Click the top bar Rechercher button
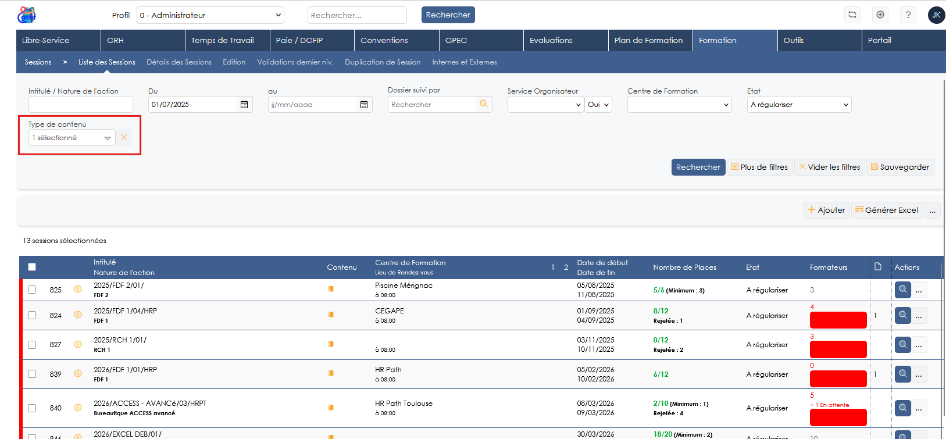This screenshot has width=946, height=439. [448, 14]
